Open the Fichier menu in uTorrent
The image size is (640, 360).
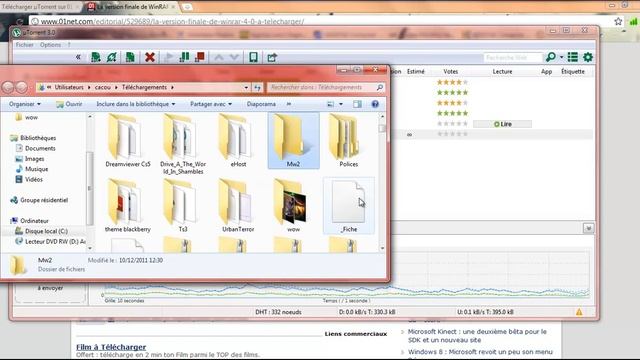coord(24,45)
